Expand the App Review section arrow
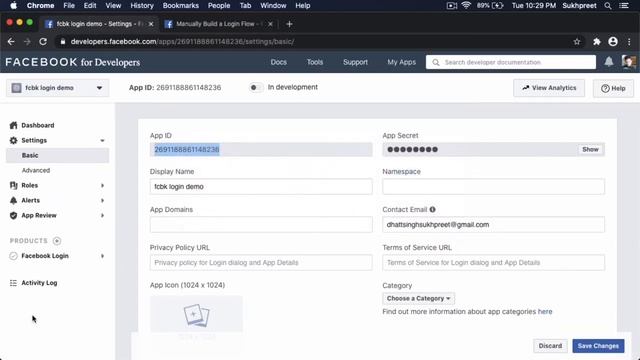 pyautogui.click(x=102, y=216)
